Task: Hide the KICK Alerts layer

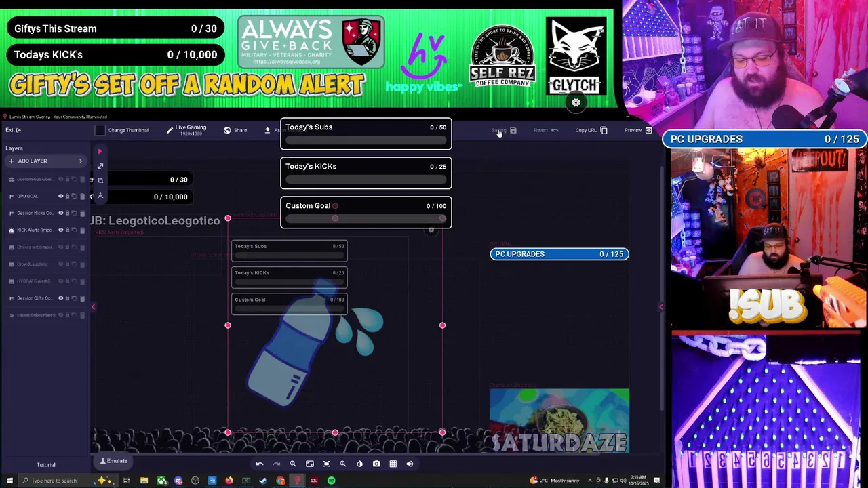Action: [61, 230]
